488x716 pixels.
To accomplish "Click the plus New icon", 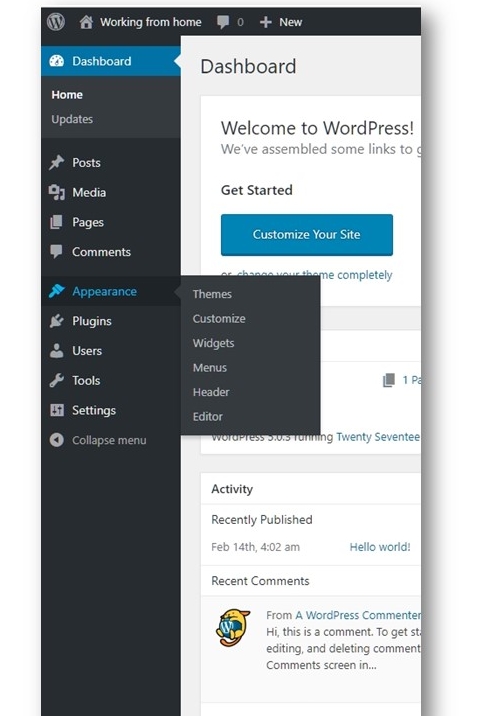I will pos(266,22).
